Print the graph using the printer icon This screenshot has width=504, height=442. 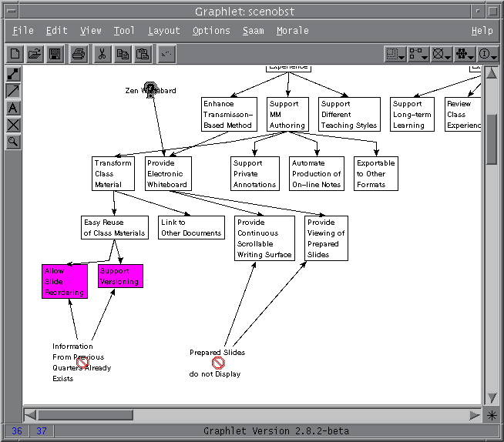pos(79,54)
